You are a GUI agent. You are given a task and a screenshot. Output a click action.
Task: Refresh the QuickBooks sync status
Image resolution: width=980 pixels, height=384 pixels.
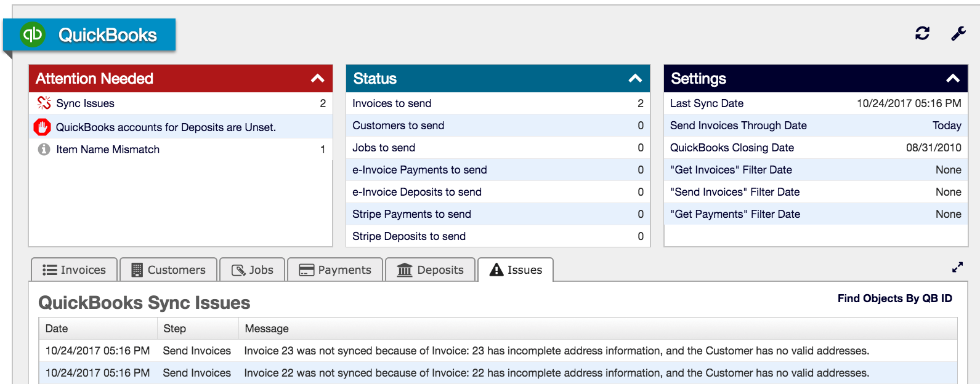coord(922,33)
